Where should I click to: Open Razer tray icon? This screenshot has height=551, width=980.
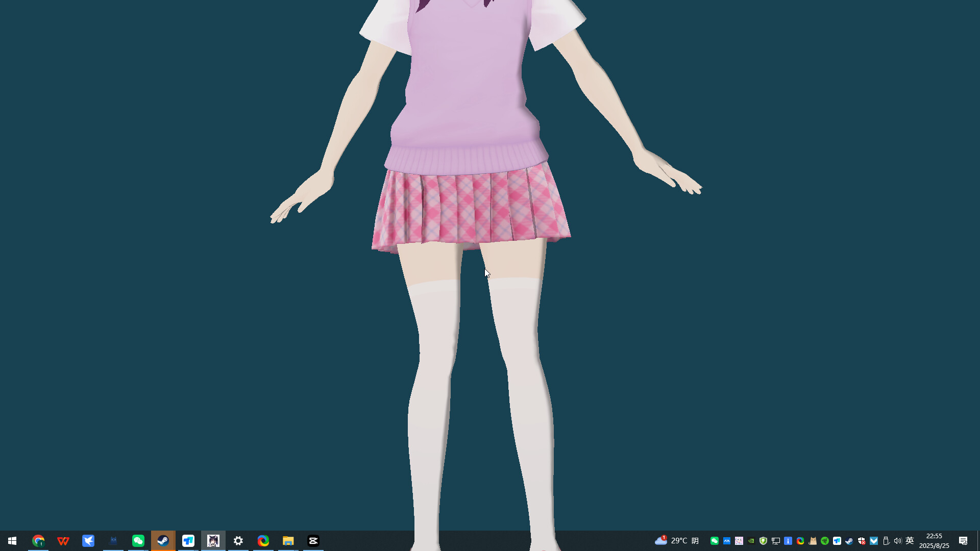click(825, 541)
